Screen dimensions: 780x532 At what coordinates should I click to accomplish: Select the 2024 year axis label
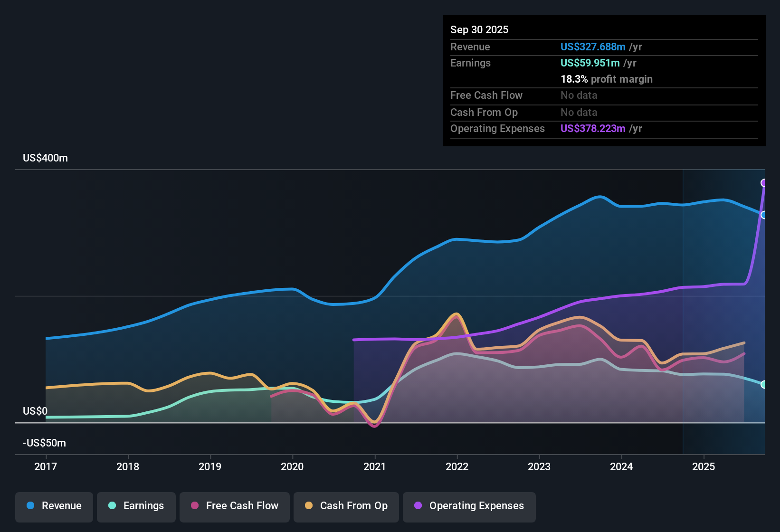(x=621, y=466)
